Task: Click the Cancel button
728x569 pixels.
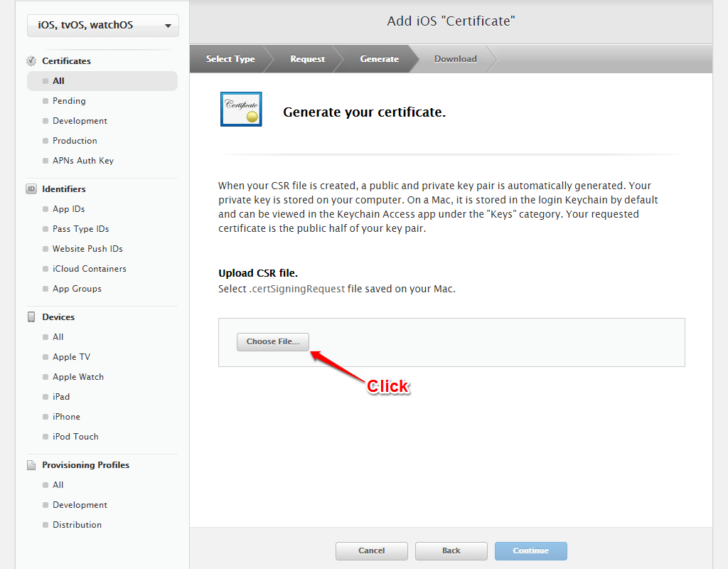Action: click(371, 551)
